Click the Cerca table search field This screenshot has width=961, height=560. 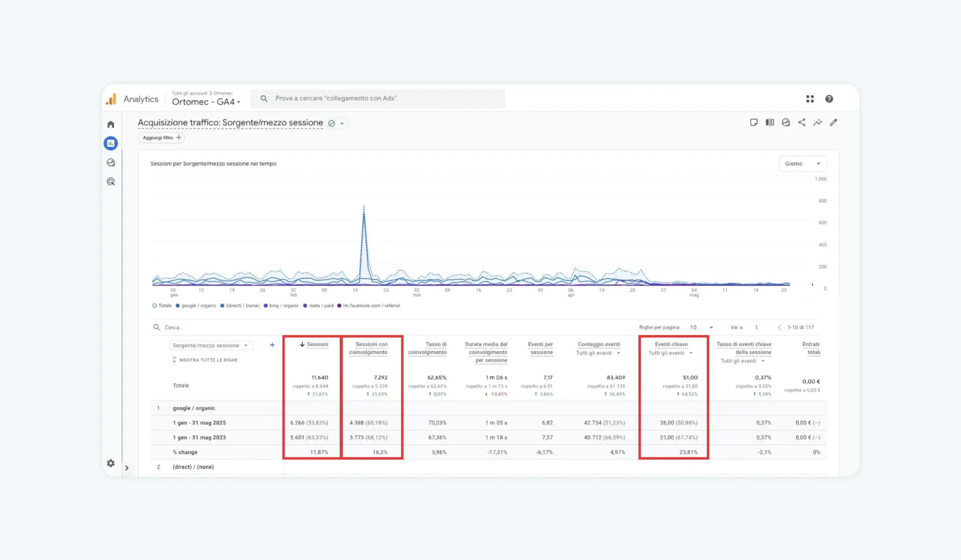(x=389, y=327)
